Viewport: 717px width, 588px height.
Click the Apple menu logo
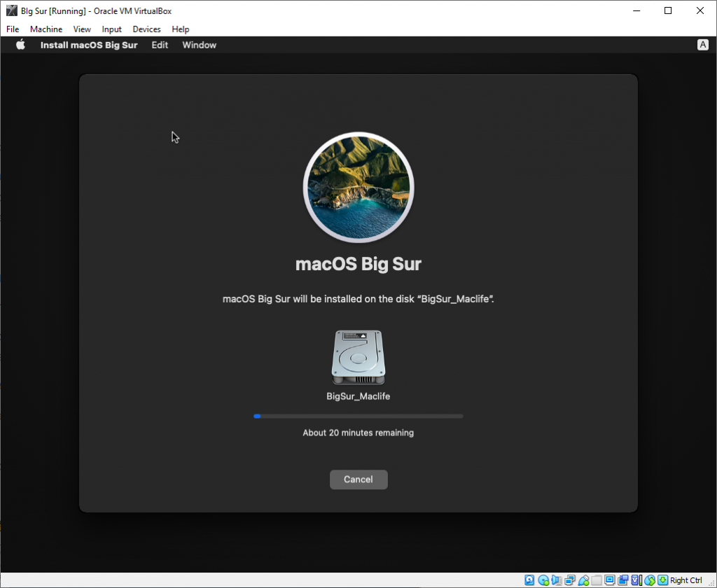(x=20, y=44)
